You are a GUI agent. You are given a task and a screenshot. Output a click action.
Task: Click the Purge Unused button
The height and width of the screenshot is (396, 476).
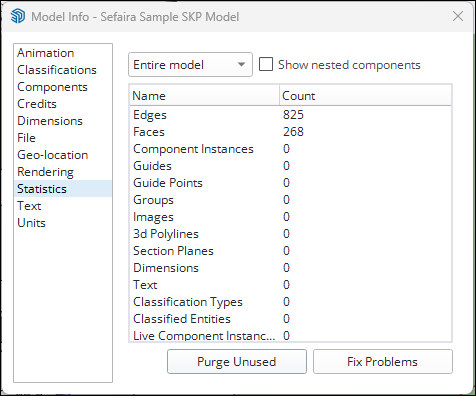[x=237, y=362]
